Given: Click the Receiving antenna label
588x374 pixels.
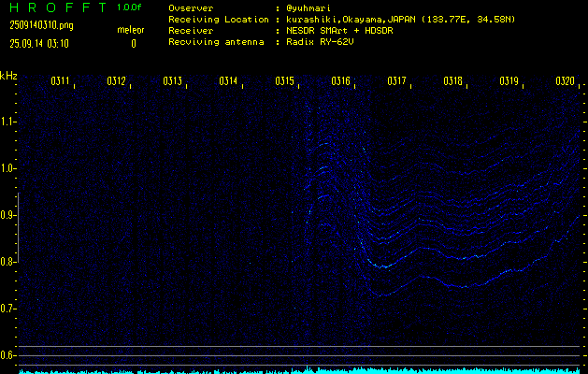Looking at the screenshot, I should click(216, 42).
